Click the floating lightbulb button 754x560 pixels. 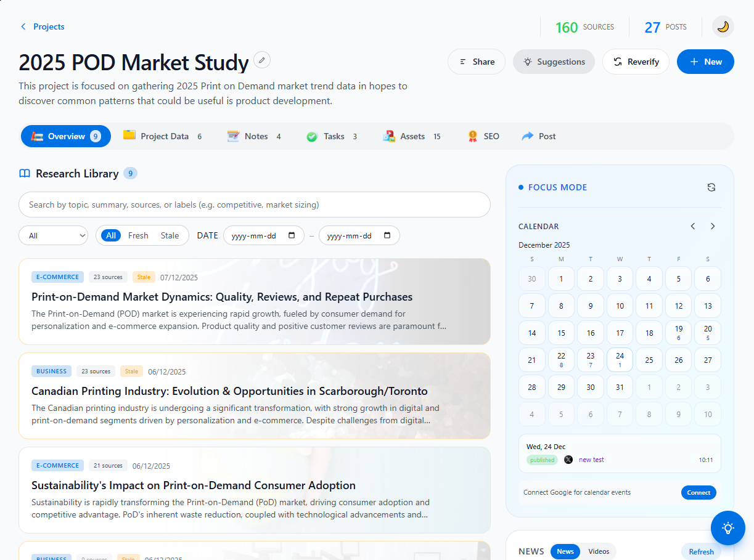tap(728, 528)
